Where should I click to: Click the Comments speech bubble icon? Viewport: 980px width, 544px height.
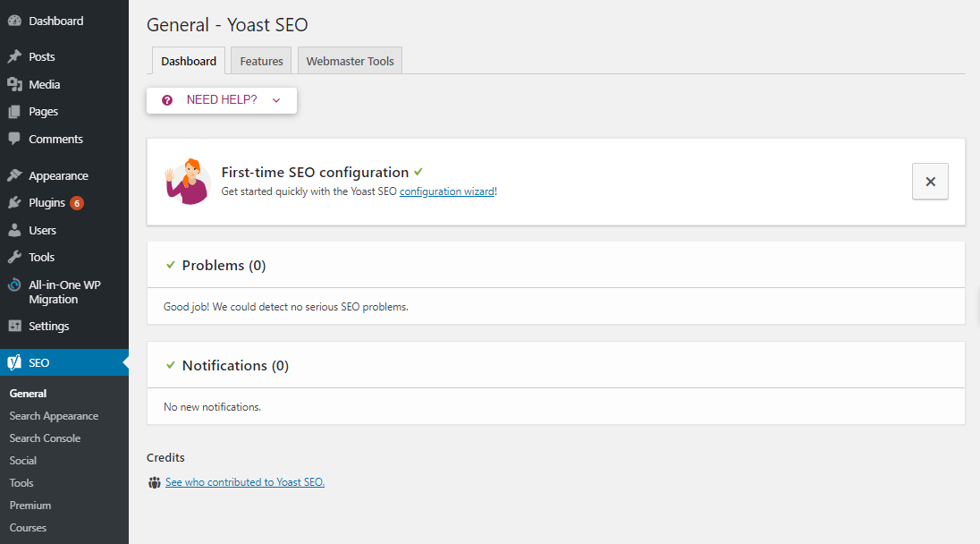coord(14,139)
